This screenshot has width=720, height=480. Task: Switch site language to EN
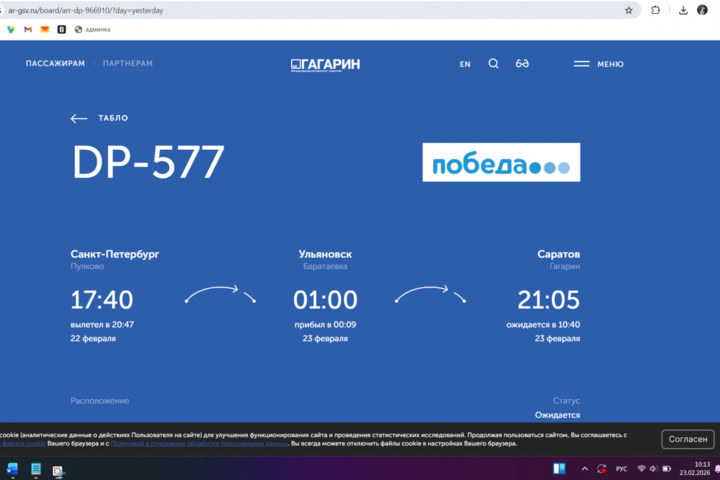(465, 64)
